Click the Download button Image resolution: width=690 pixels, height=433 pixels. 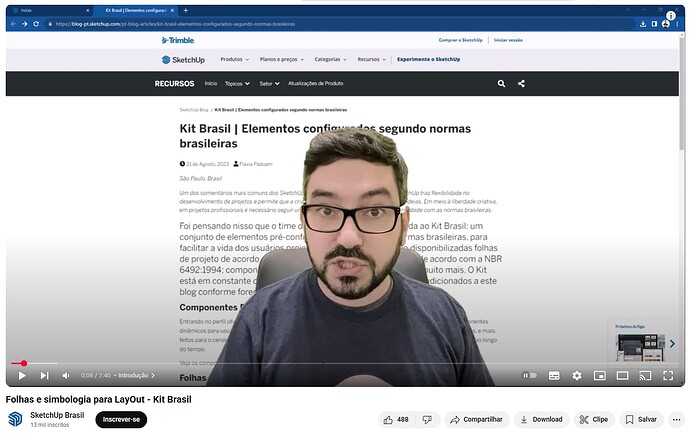(x=542, y=419)
